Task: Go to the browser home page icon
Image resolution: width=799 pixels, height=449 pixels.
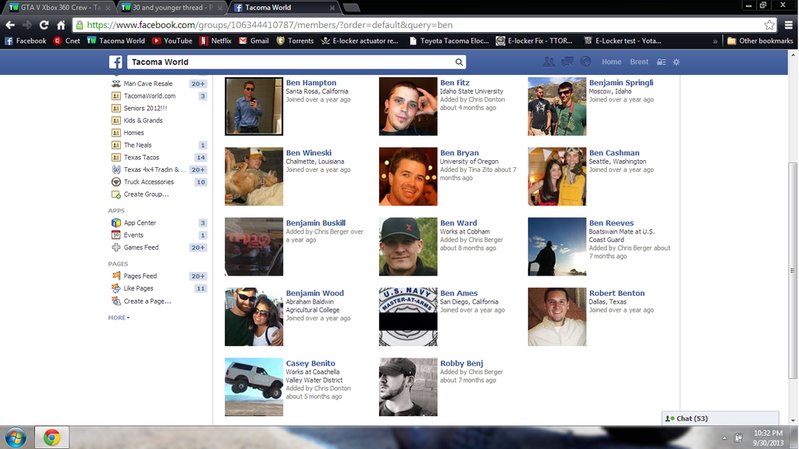Action: [61, 25]
